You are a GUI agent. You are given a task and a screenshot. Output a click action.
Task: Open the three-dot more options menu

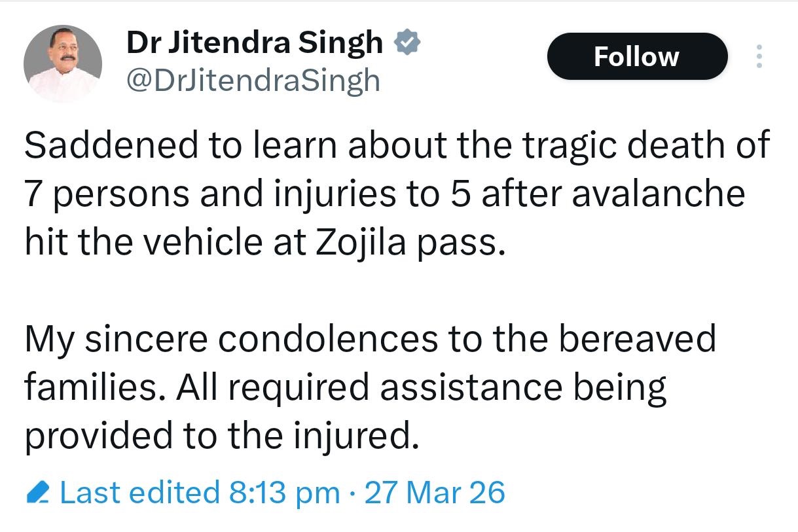(759, 56)
